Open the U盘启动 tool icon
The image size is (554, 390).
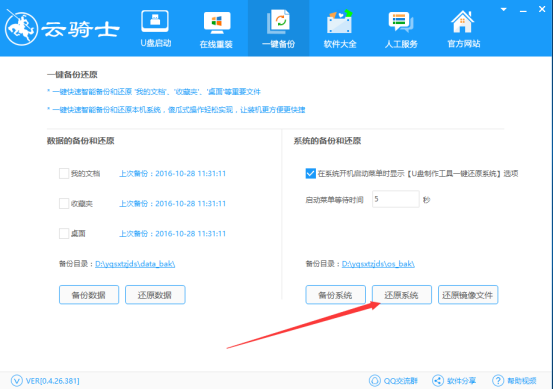coord(155,21)
